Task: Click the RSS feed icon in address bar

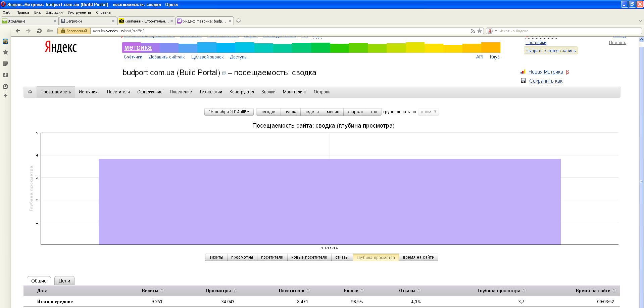Action: click(473, 31)
